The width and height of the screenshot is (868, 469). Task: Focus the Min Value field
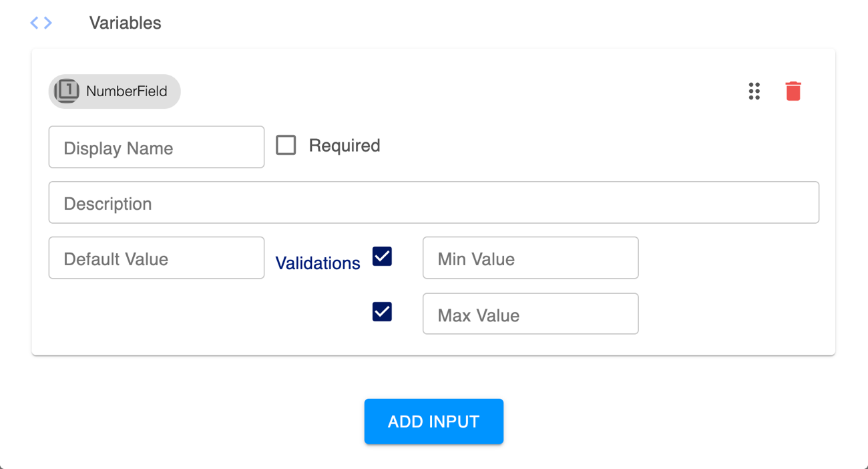click(x=531, y=258)
